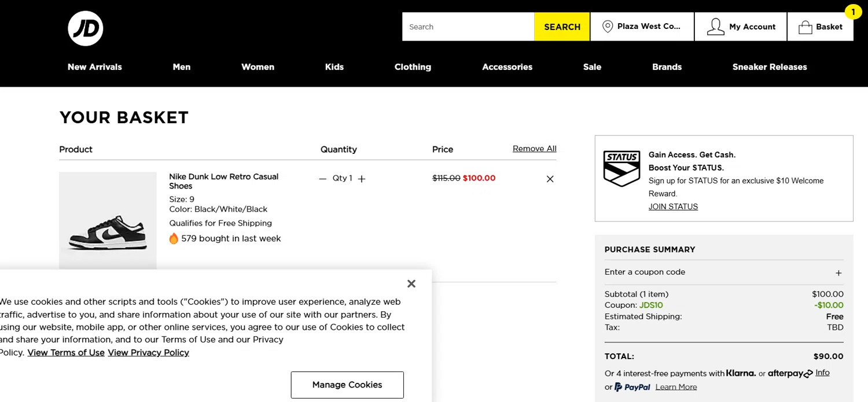This screenshot has width=868, height=402.
Task: Open the Sale menu
Action: 592,67
